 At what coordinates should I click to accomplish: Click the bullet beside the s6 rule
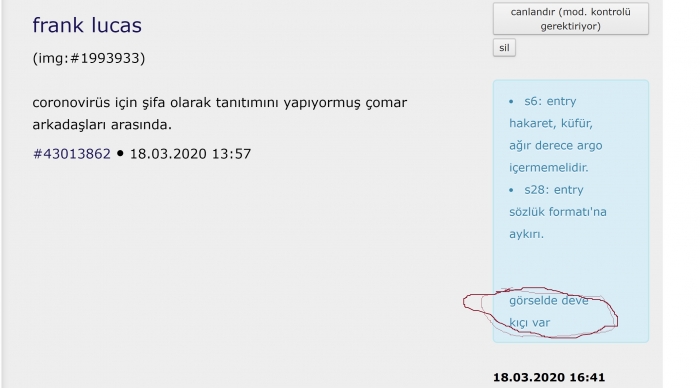click(x=512, y=101)
